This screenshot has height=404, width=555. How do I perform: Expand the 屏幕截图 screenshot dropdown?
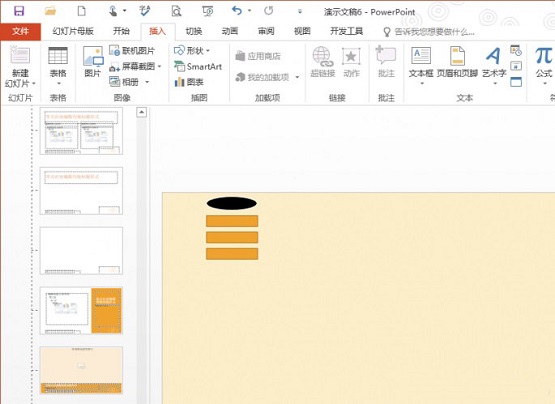click(159, 66)
